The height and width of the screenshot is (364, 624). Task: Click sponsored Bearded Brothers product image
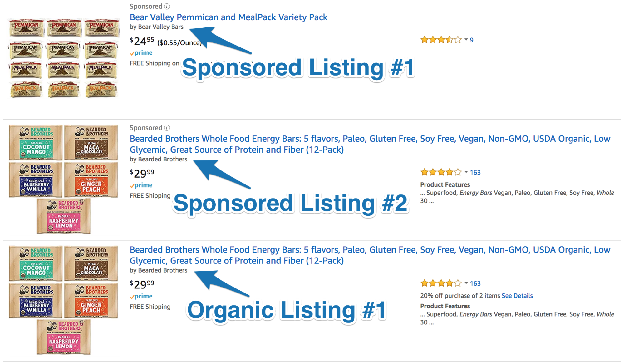tap(63, 179)
